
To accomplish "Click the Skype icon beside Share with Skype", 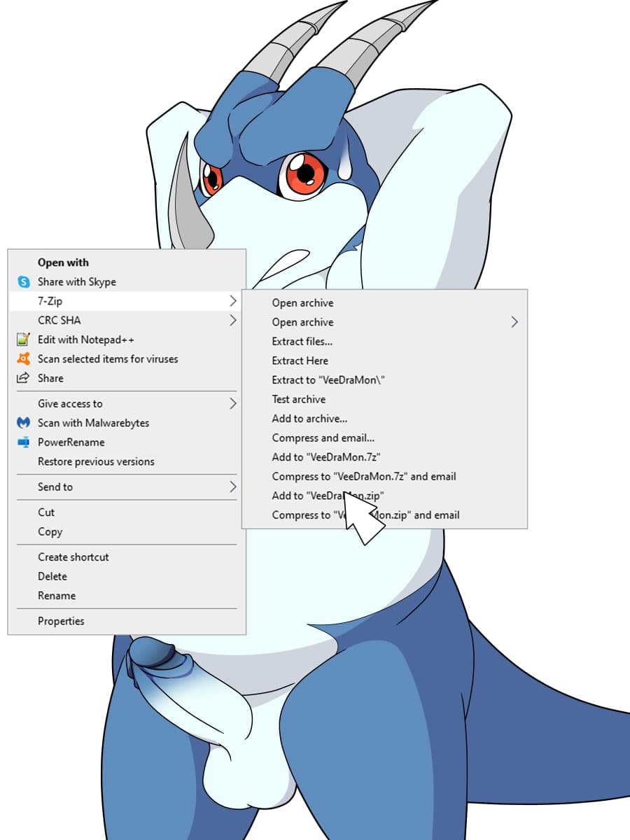I will click(24, 282).
